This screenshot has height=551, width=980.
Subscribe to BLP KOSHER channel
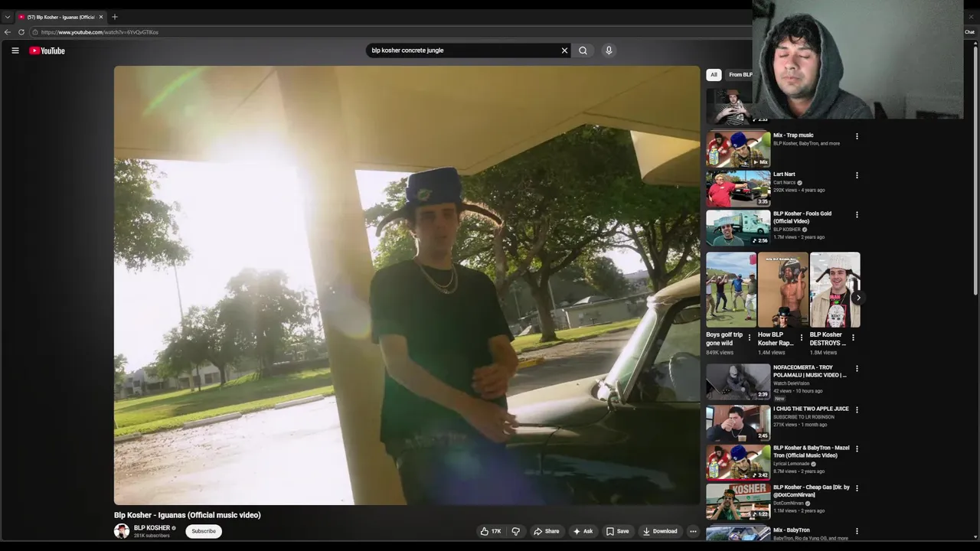pos(204,531)
